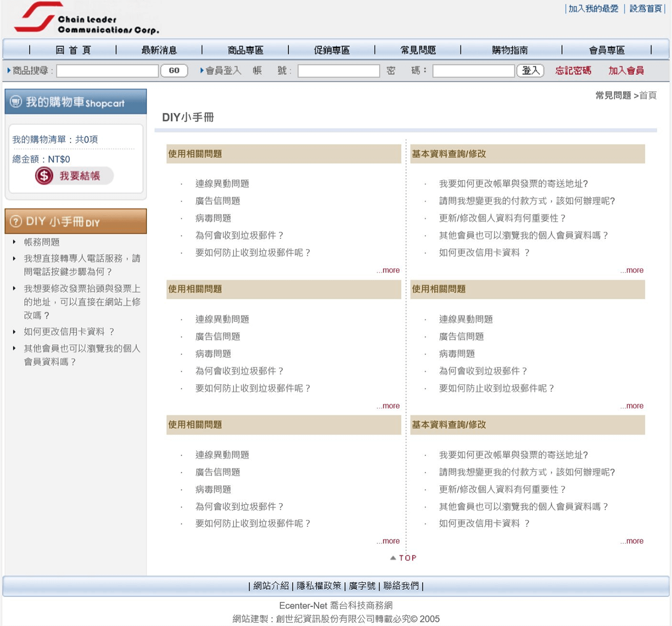Click the DIY question mark icon
672x626 pixels.
[x=16, y=221]
